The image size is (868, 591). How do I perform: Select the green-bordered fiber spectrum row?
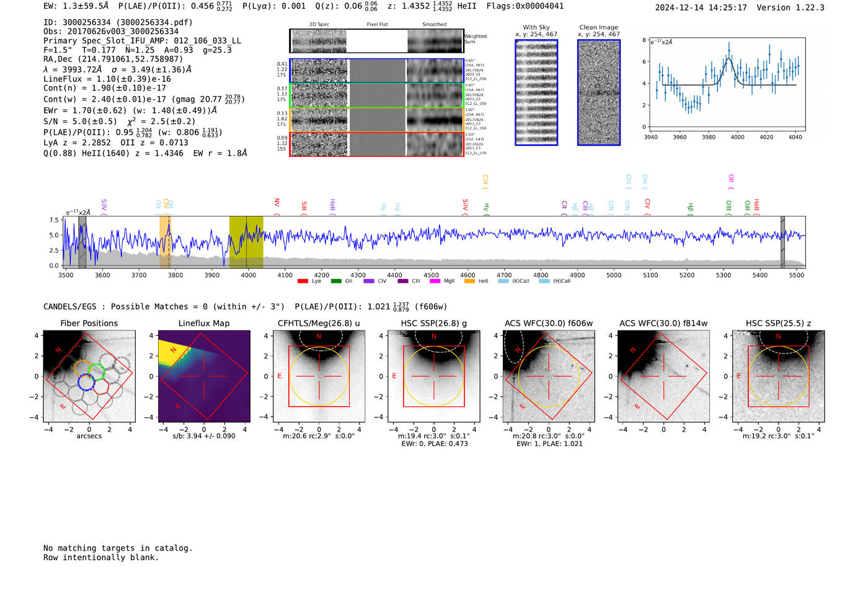377,96
